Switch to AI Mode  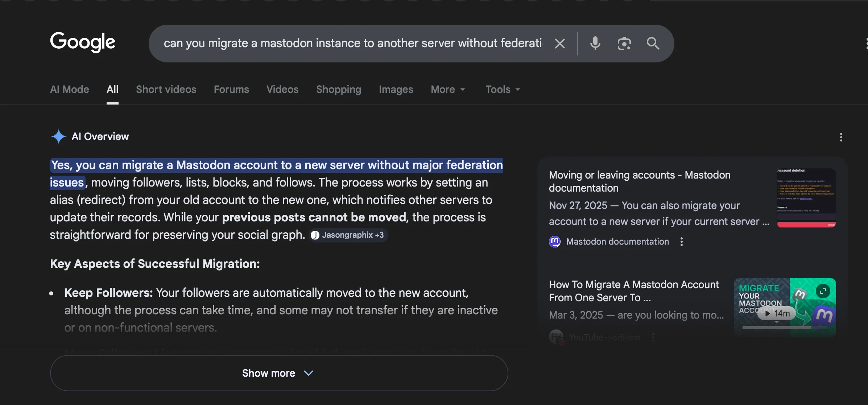point(69,89)
